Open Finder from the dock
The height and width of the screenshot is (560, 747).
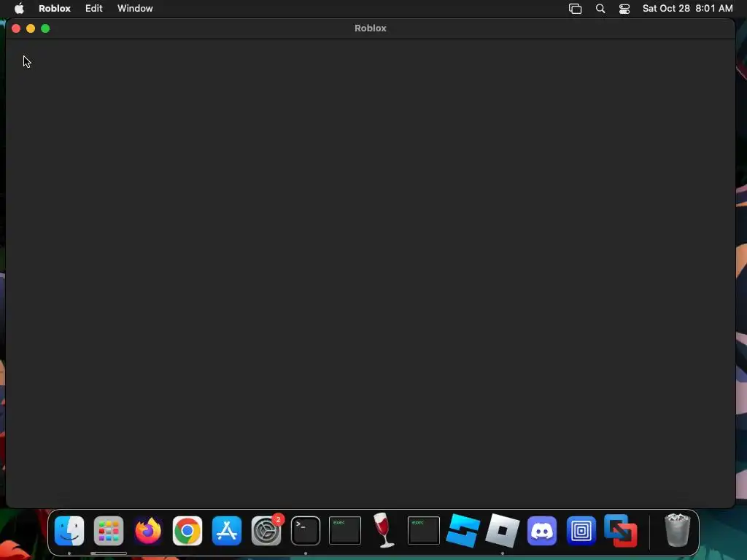coord(69,531)
